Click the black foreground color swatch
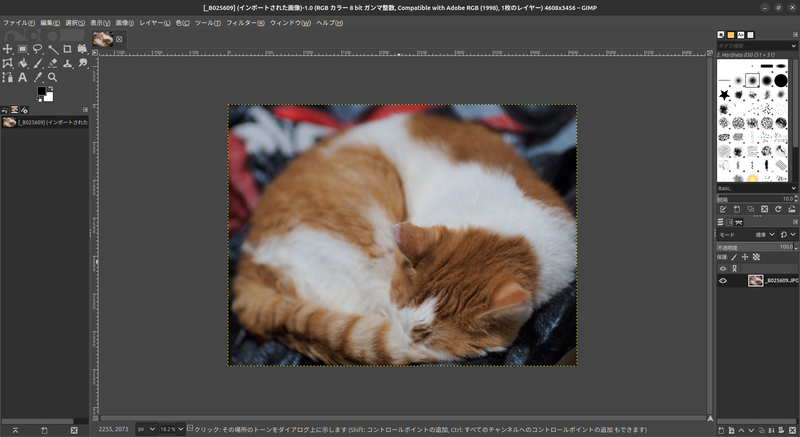Image resolution: width=800 pixels, height=437 pixels. [x=41, y=91]
